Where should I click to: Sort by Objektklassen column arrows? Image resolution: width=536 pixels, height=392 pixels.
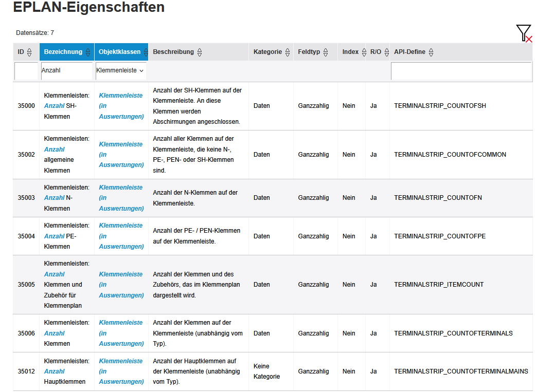click(x=146, y=52)
